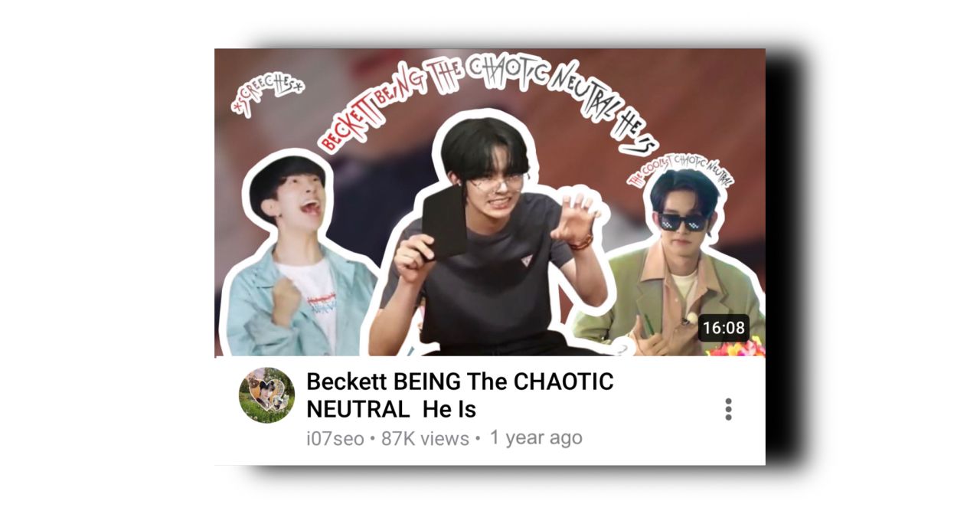Open the video titled 'Beckett BEING The CHAOTIC'
The height and width of the screenshot is (514, 980).
click(460, 381)
